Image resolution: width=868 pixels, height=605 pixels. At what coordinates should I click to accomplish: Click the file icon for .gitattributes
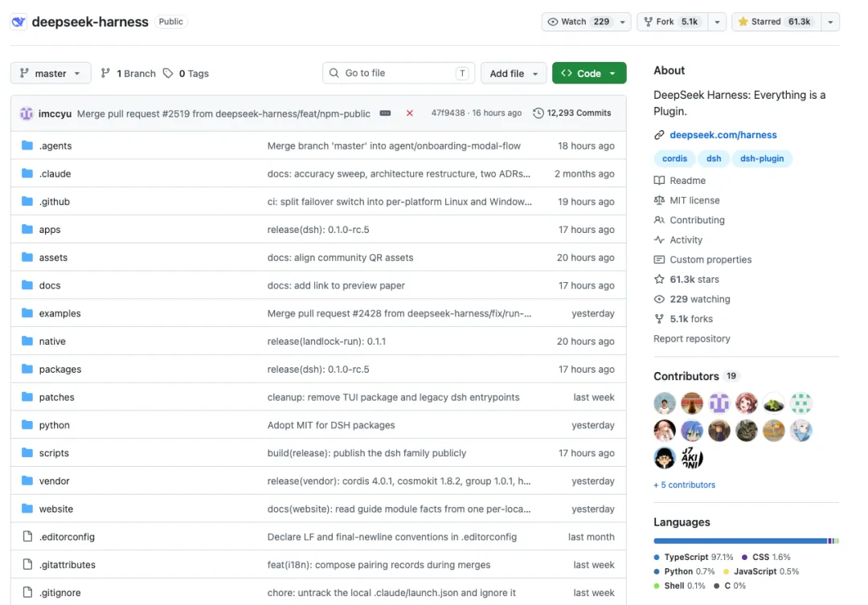pos(27,564)
